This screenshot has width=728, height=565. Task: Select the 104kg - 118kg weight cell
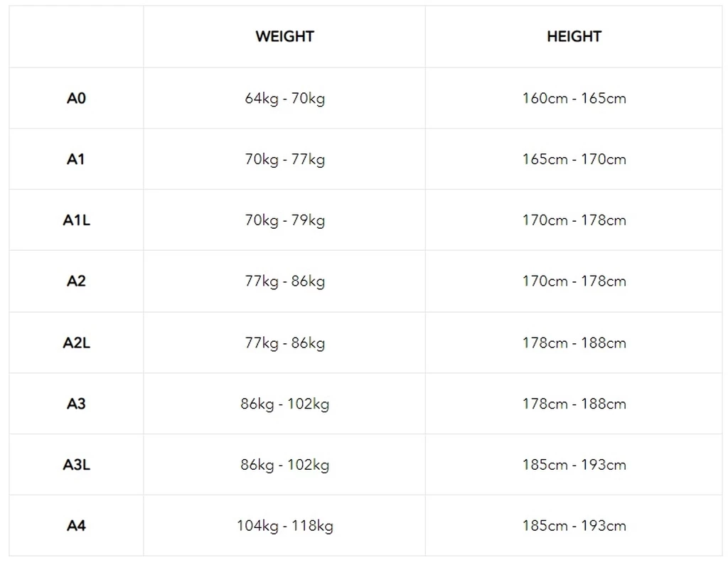pos(284,526)
